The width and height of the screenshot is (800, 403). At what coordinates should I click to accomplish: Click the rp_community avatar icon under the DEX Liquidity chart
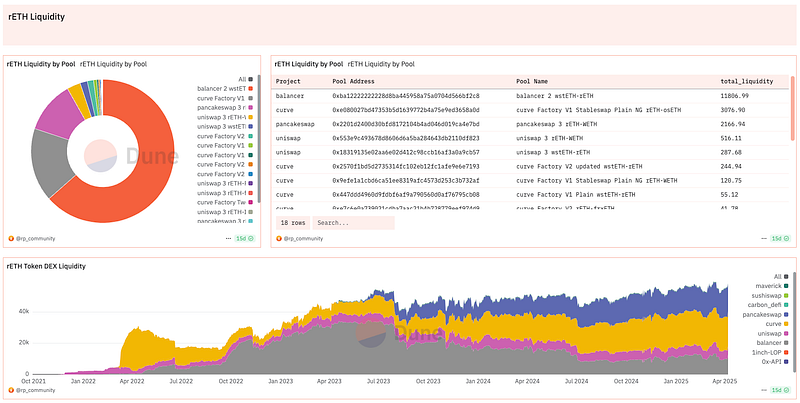[x=11, y=390]
